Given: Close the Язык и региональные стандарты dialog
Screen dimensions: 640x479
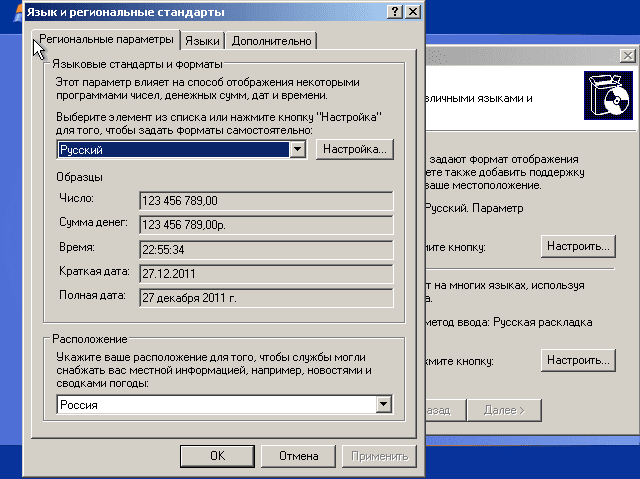Looking at the screenshot, I should click(413, 11).
